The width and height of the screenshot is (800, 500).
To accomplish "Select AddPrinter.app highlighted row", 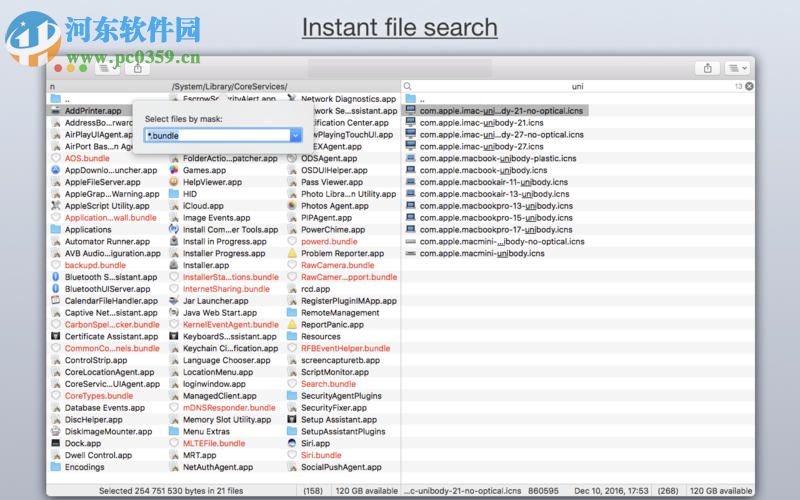I will [x=93, y=111].
